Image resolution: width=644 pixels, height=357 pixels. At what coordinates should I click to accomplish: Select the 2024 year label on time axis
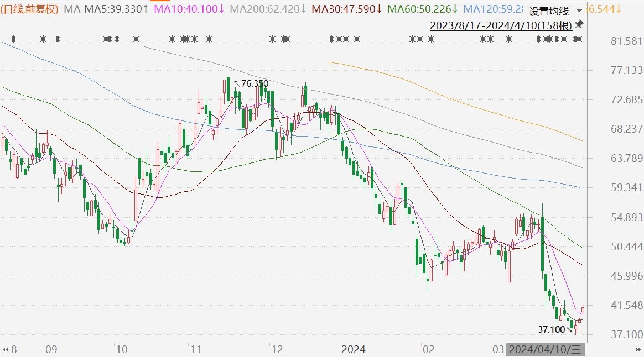pos(353,350)
